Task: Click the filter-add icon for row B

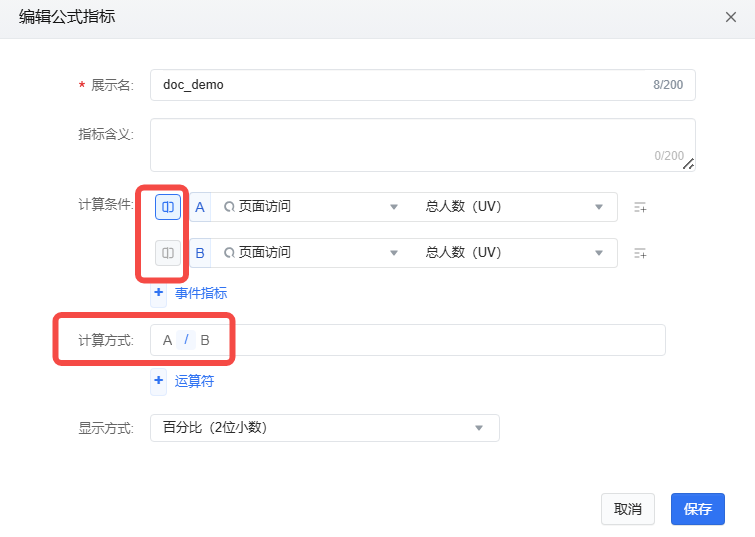Action: click(x=640, y=253)
